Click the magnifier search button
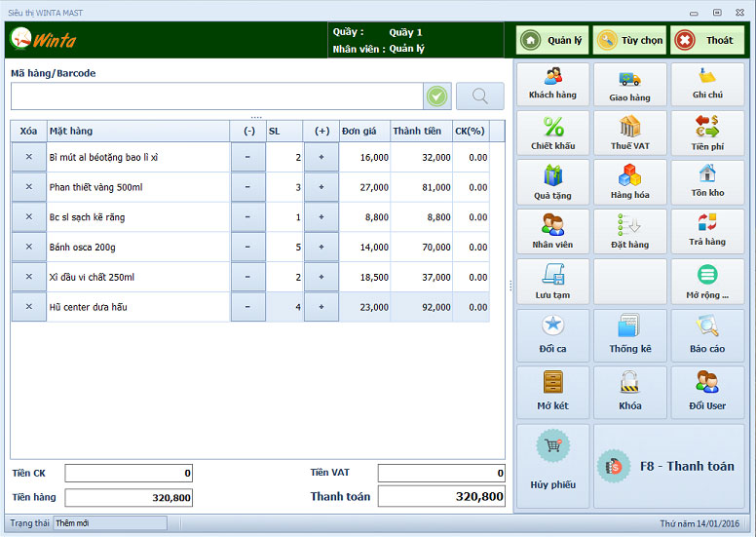The height and width of the screenshot is (537, 756). tap(480, 96)
